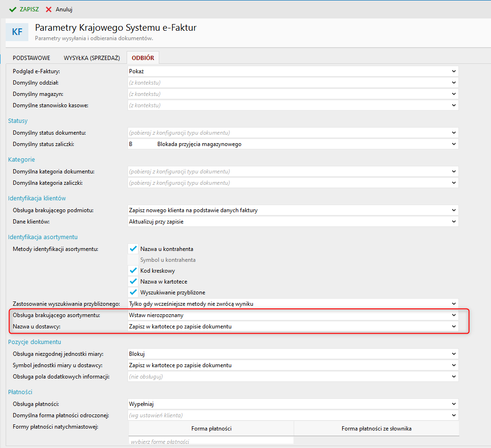Click the 'wybierz formę płatności' input field
491x448 pixels.
(211, 441)
